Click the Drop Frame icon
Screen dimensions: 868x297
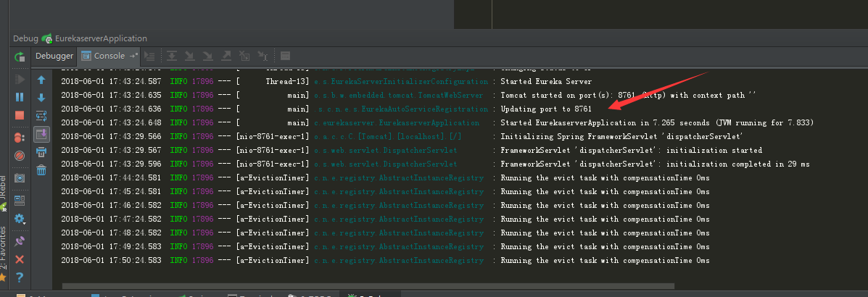[244, 56]
